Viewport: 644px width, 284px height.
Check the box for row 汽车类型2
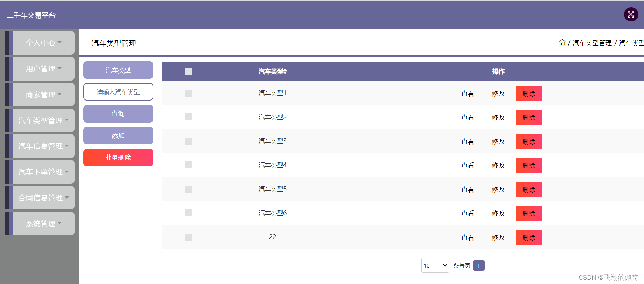pos(189,117)
